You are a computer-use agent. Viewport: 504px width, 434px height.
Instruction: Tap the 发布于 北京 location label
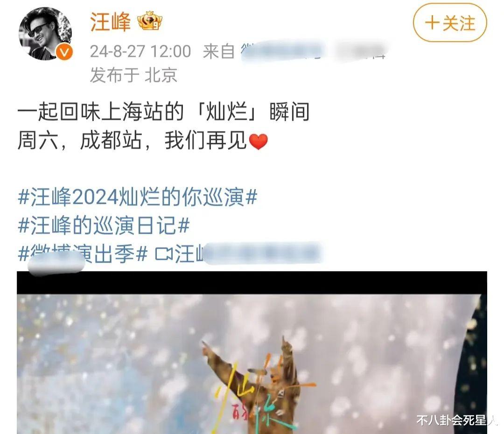click(134, 75)
